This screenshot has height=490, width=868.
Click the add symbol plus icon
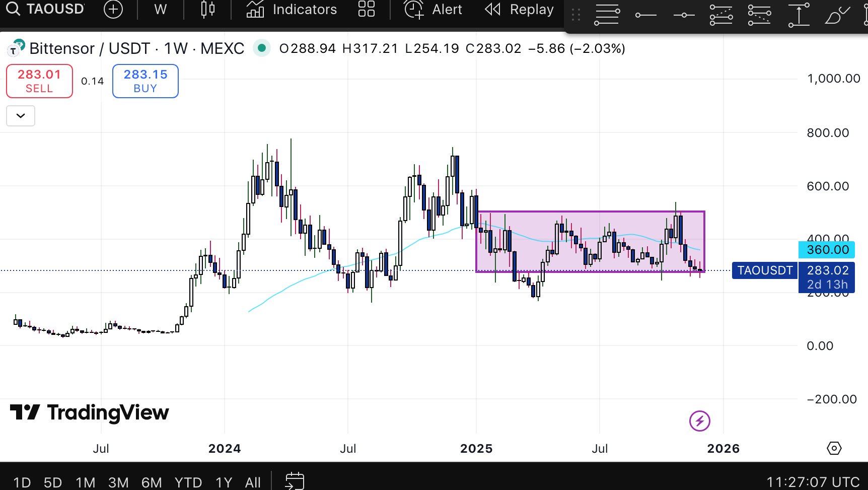[113, 10]
